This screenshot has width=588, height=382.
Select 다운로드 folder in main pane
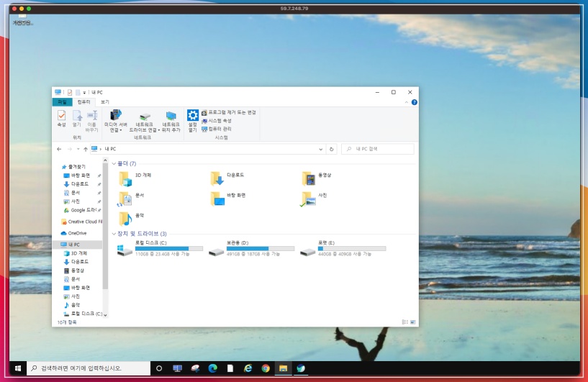(227, 179)
